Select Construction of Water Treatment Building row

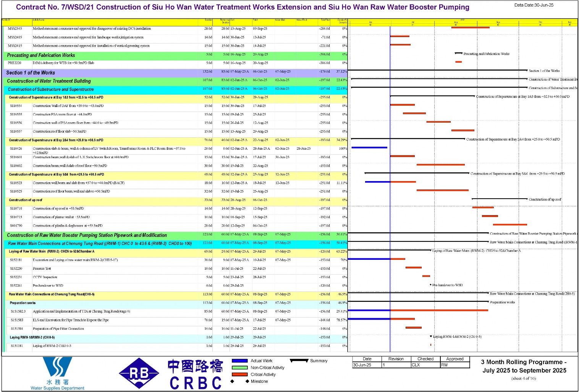[175, 81]
